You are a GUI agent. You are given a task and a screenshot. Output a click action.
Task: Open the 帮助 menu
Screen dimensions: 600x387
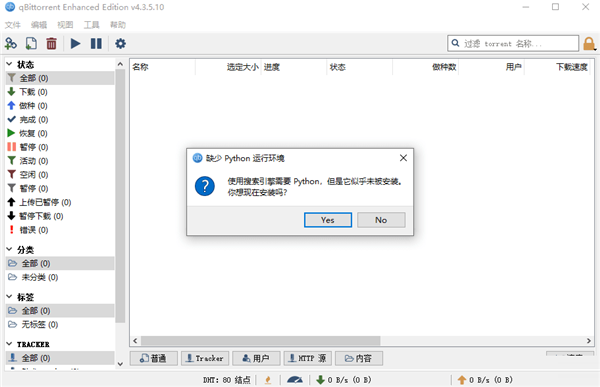[x=117, y=25]
